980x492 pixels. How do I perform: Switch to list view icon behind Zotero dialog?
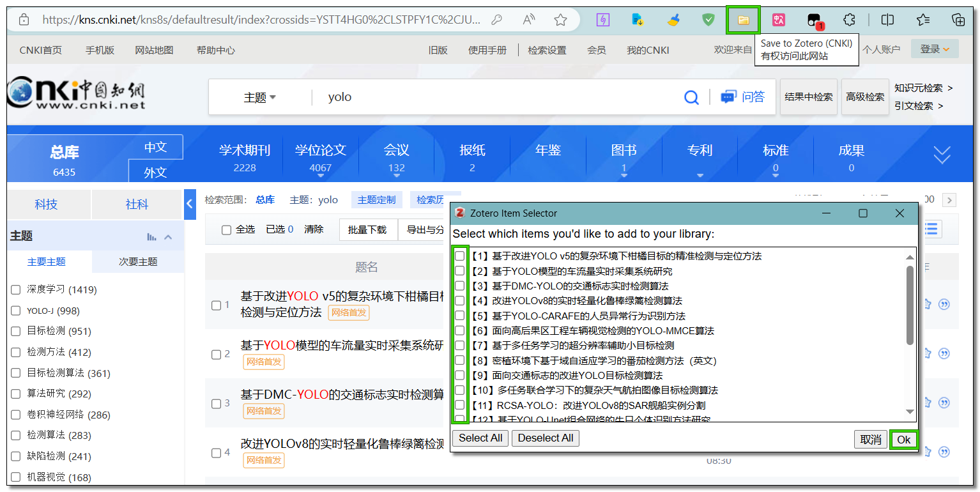(932, 229)
